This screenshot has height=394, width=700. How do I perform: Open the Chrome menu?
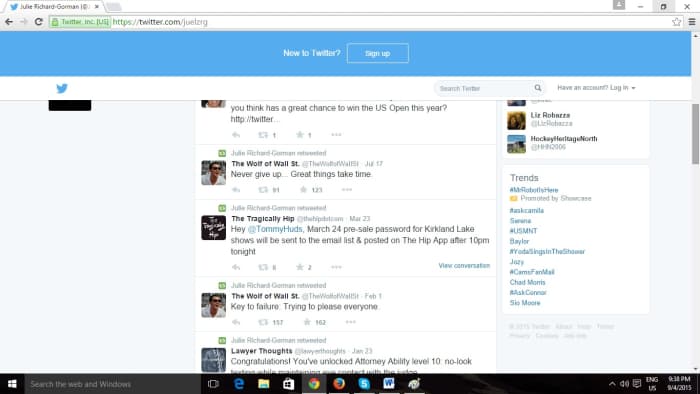(692, 21)
